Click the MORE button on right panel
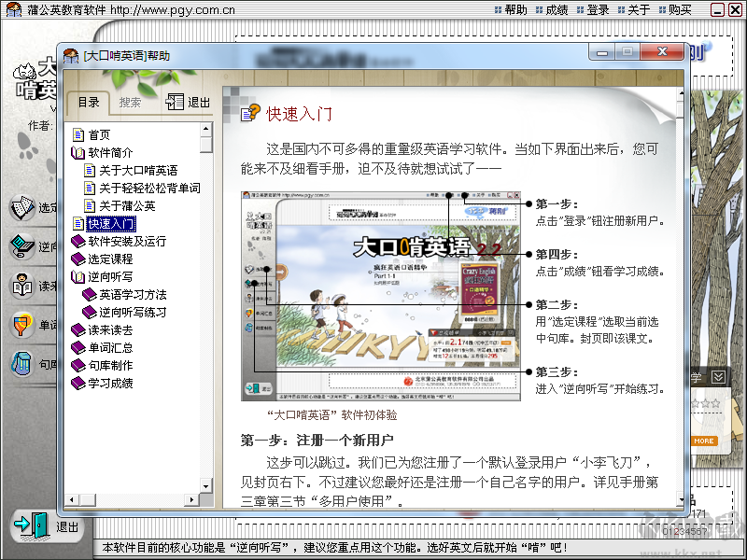Image resolution: width=747 pixels, height=560 pixels. click(x=704, y=441)
